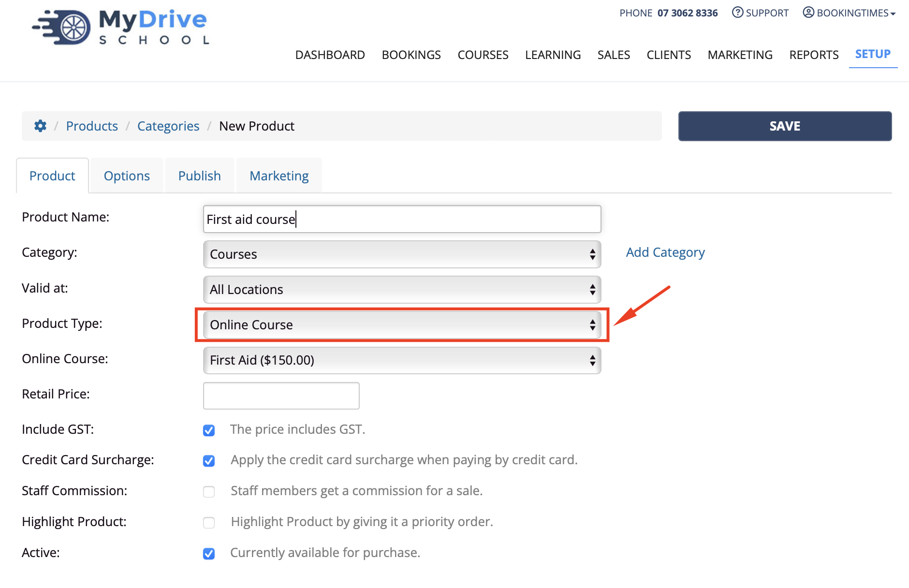Open the BOOKINGS menu

tap(411, 55)
